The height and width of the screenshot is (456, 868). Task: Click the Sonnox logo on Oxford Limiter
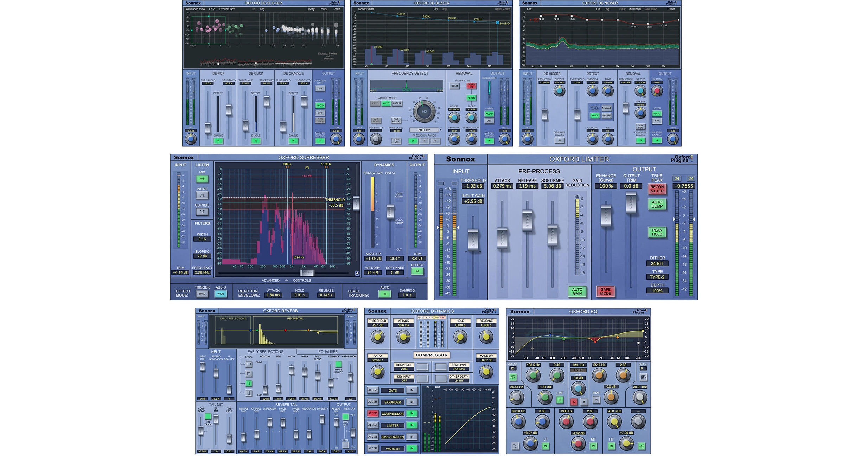tap(461, 159)
